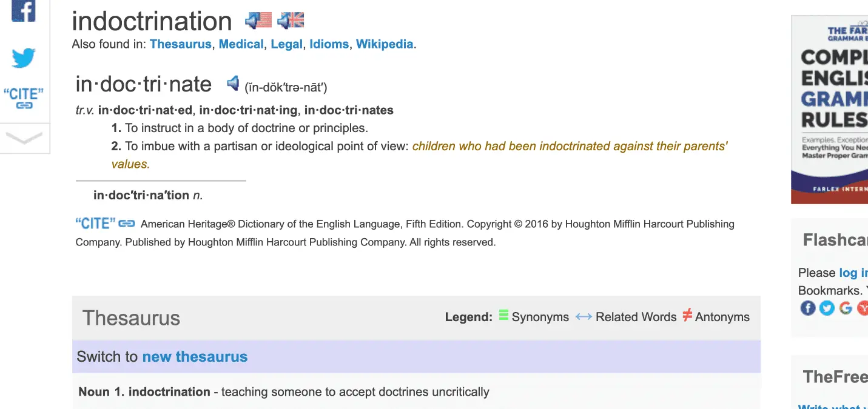Play the US English pronunciation audio

[x=258, y=21]
